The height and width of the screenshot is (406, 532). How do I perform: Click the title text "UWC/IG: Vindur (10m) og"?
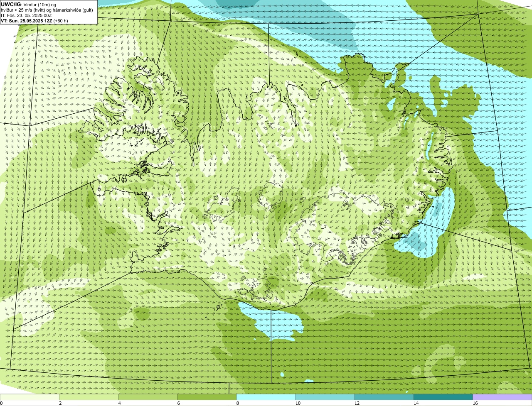28,4
